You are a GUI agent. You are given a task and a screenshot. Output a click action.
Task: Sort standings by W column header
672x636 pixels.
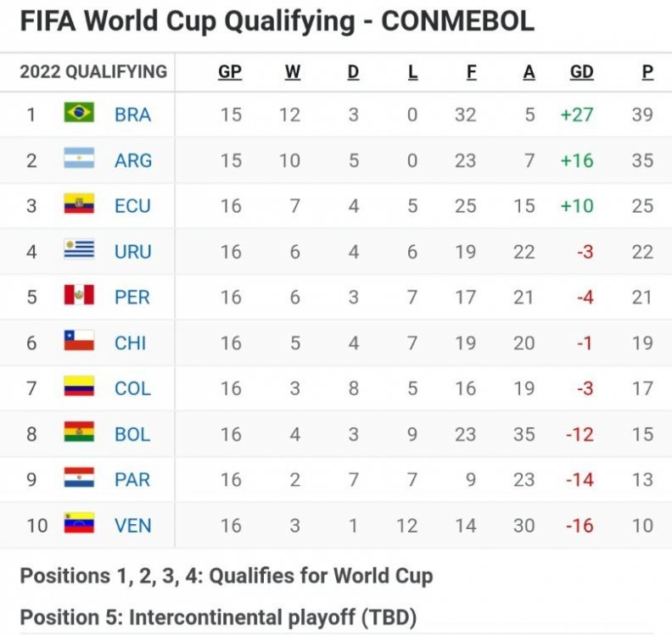tap(293, 72)
